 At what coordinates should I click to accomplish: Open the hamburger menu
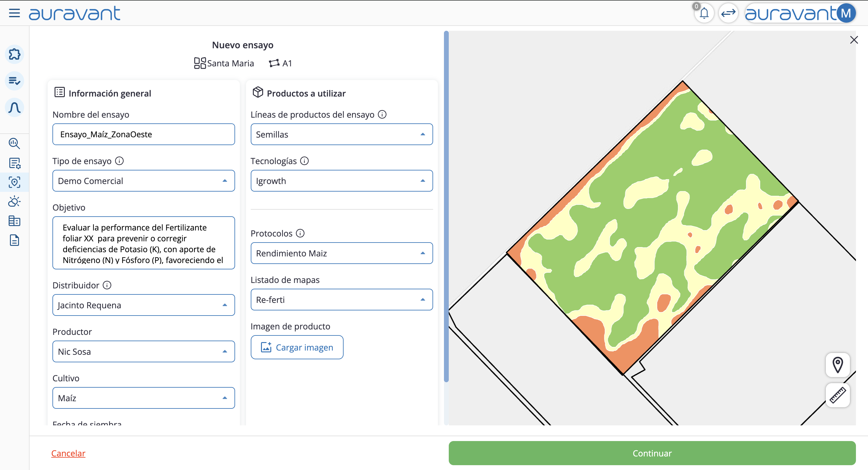[14, 13]
